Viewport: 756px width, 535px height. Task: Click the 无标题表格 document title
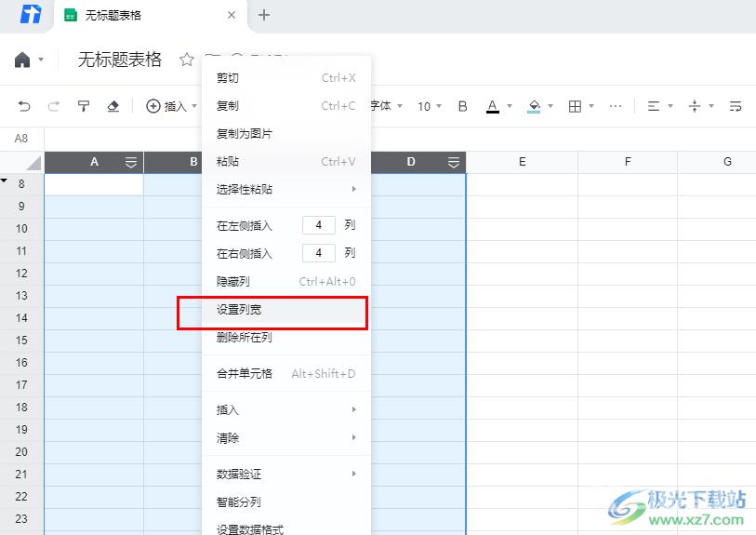[120, 60]
